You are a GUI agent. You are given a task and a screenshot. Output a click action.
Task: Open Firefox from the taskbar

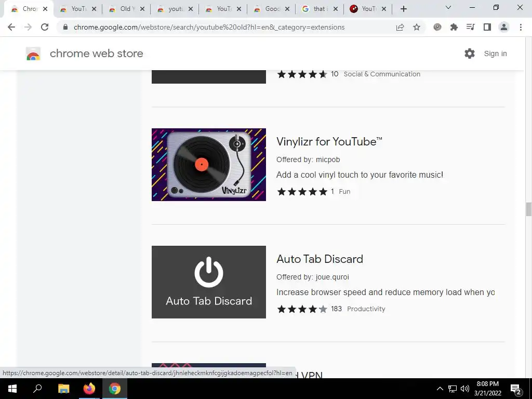pos(89,389)
